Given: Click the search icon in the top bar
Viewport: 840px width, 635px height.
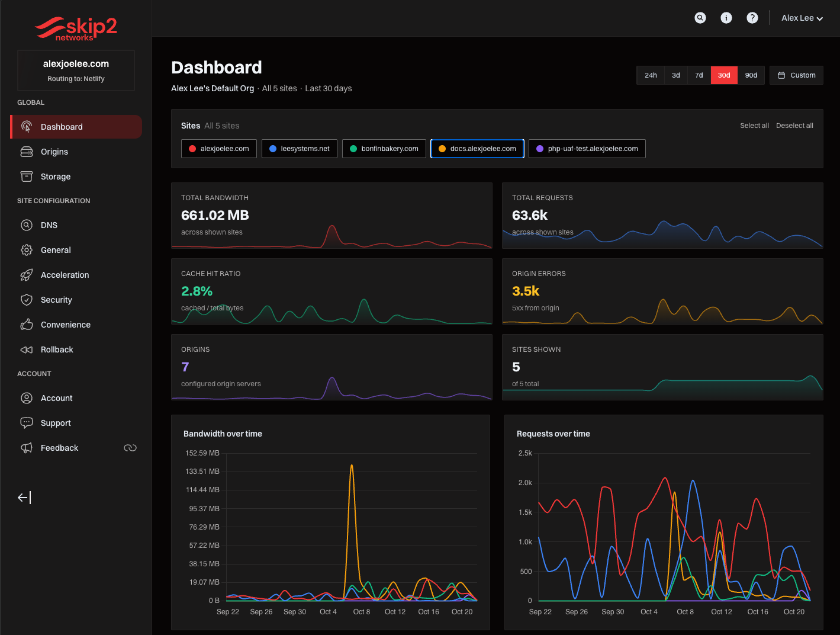Looking at the screenshot, I should [700, 18].
